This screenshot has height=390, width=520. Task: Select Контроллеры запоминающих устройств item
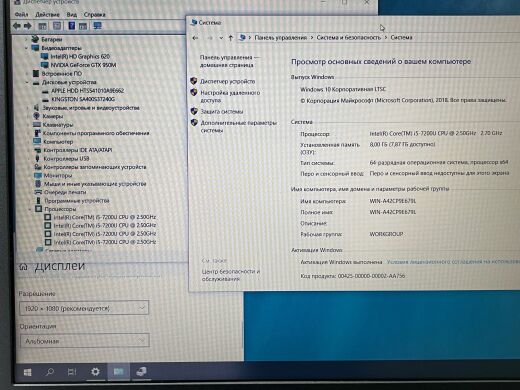[x=95, y=167]
